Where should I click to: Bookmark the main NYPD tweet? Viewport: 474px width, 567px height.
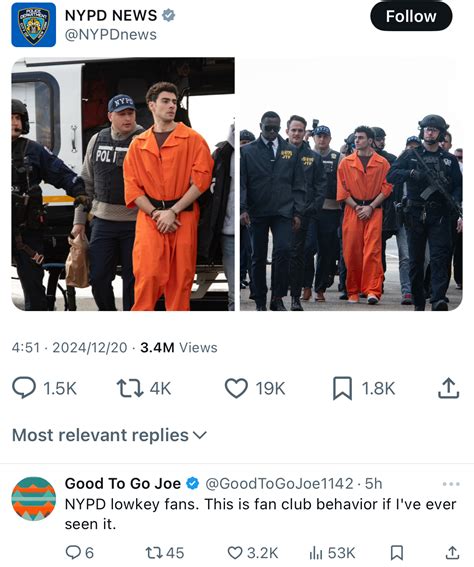[x=342, y=388]
